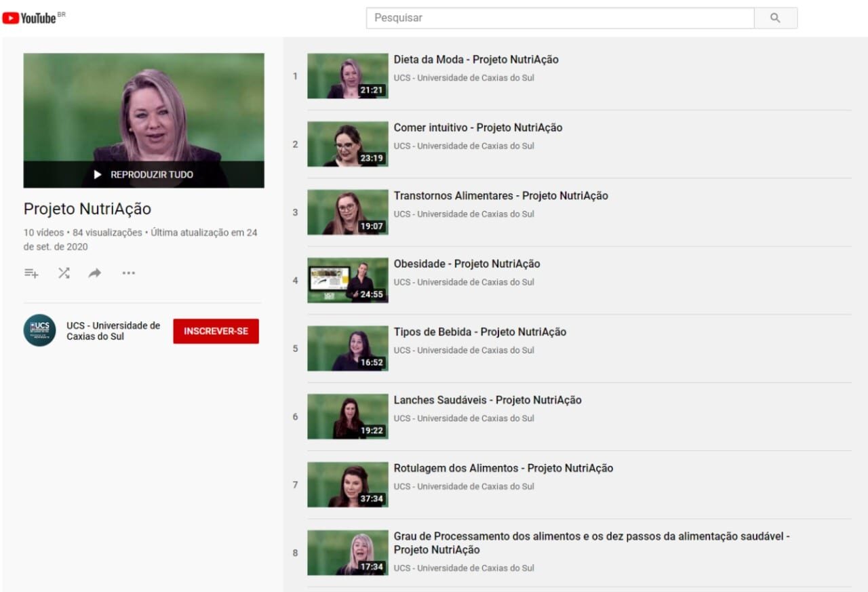Click the Projeto NutriAção playlist heading
Viewport: 868px width, 592px height.
click(87, 209)
